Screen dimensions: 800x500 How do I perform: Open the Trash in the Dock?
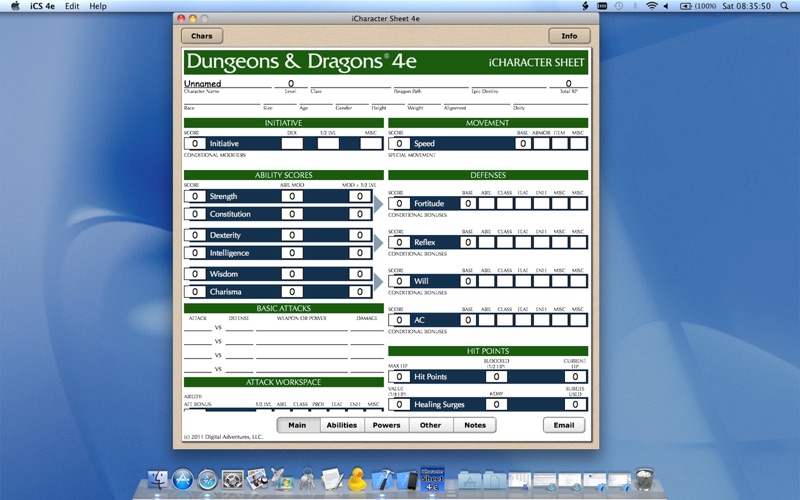pyautogui.click(x=644, y=479)
